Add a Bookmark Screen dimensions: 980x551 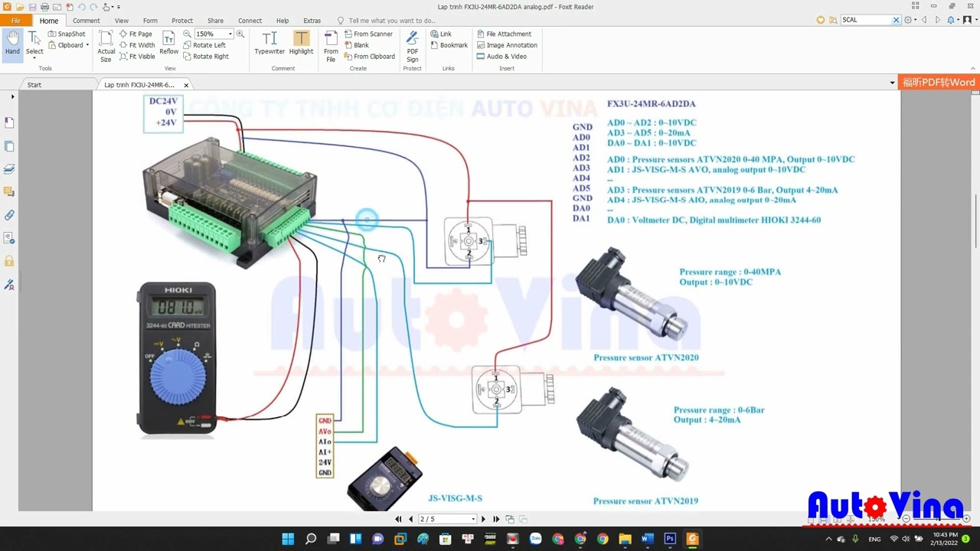coord(449,45)
